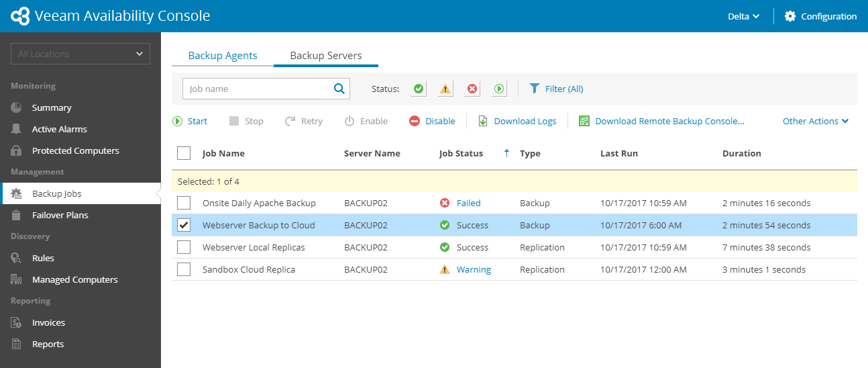Click the search magnifier icon
Image resolution: width=868 pixels, height=368 pixels.
pyautogui.click(x=339, y=88)
